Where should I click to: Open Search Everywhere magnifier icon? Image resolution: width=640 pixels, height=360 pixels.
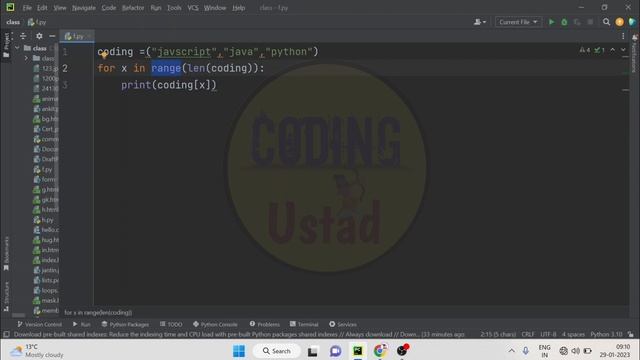(x=607, y=22)
